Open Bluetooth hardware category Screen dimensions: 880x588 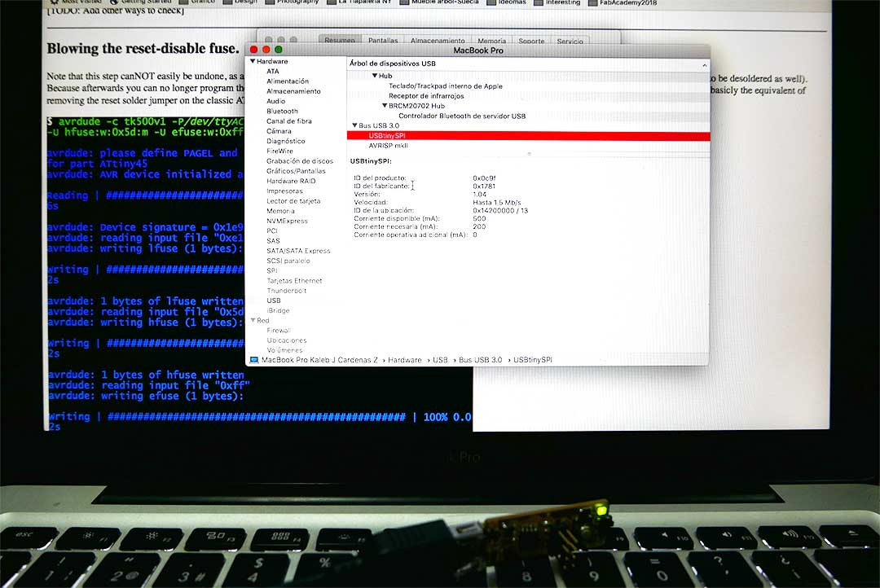coord(282,111)
